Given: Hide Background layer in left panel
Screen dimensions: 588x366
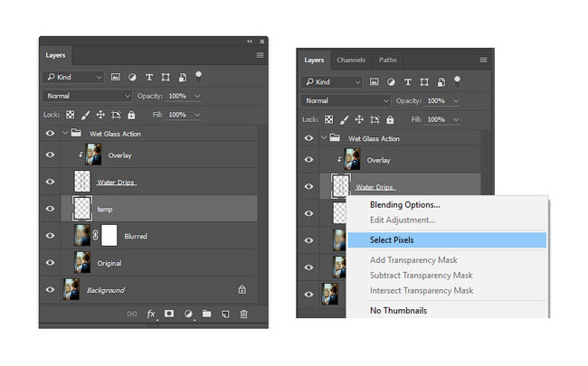Looking at the screenshot, I should 50,289.
